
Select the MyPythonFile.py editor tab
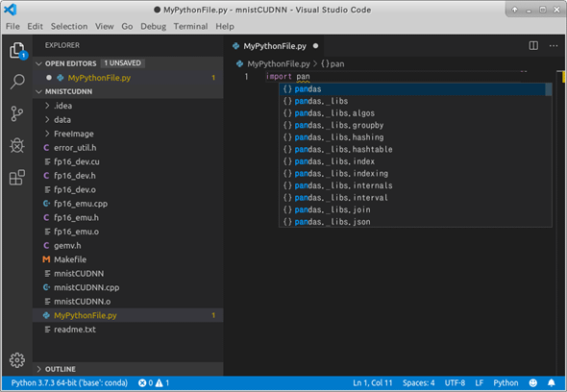(x=275, y=46)
